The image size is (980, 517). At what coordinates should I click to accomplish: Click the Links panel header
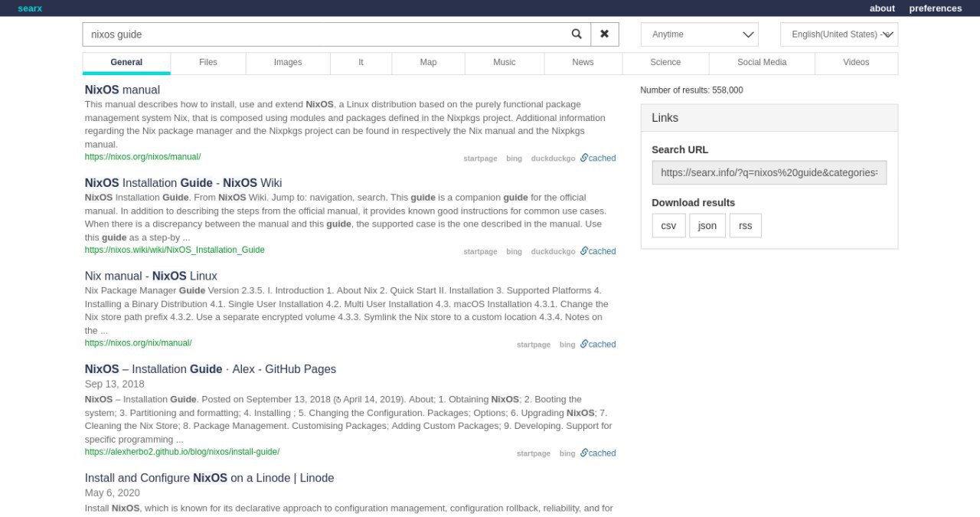click(769, 118)
